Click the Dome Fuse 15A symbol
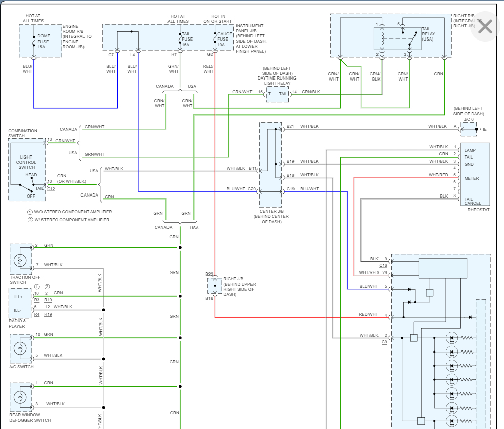This screenshot has width=504, height=429. [x=33, y=40]
